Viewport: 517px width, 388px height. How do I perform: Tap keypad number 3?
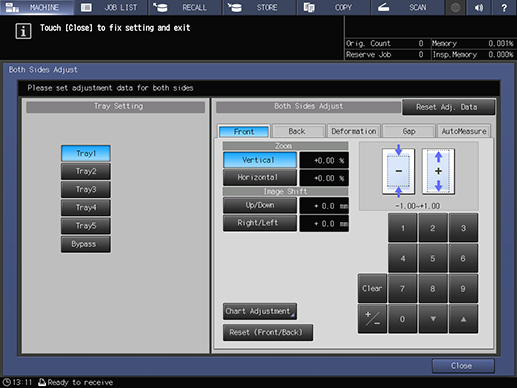point(463,228)
